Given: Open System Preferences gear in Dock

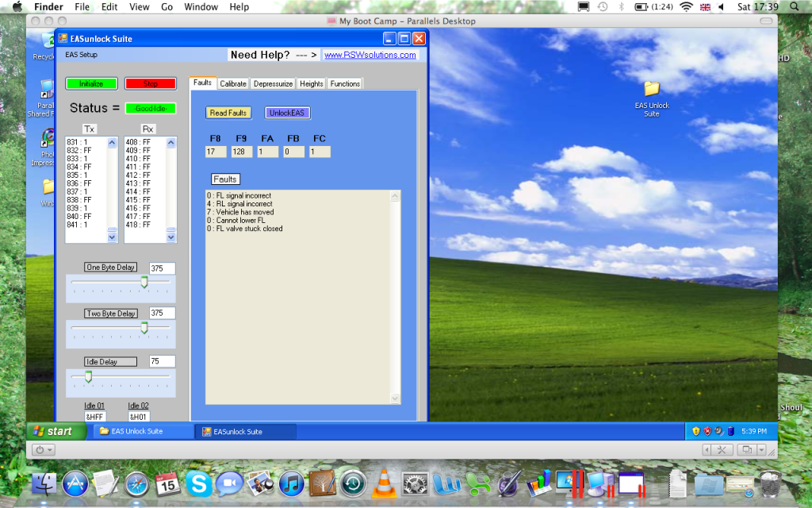Looking at the screenshot, I should (416, 484).
